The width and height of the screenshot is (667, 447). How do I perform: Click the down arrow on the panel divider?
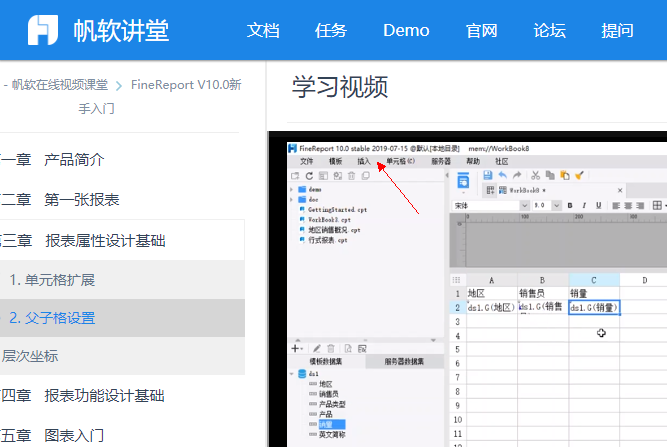[x=433, y=340]
